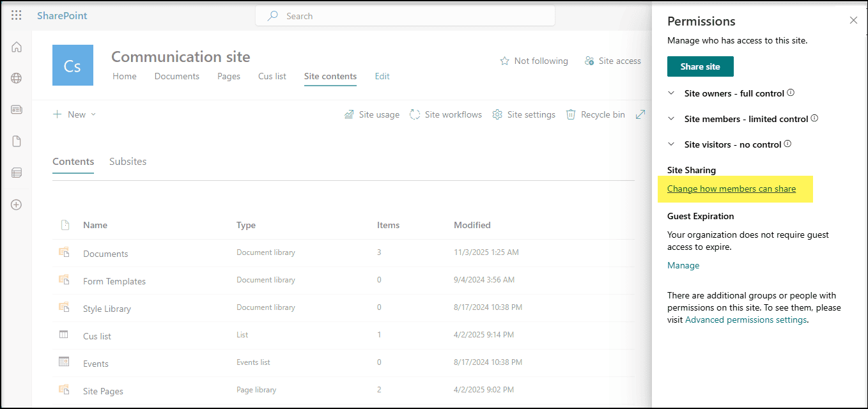The image size is (868, 409).
Task: Open the News icon in the sidebar
Action: (16, 109)
